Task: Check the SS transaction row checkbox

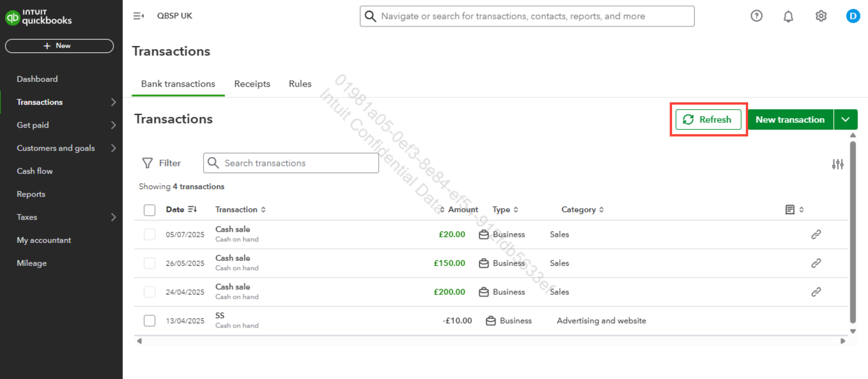Action: click(x=149, y=320)
